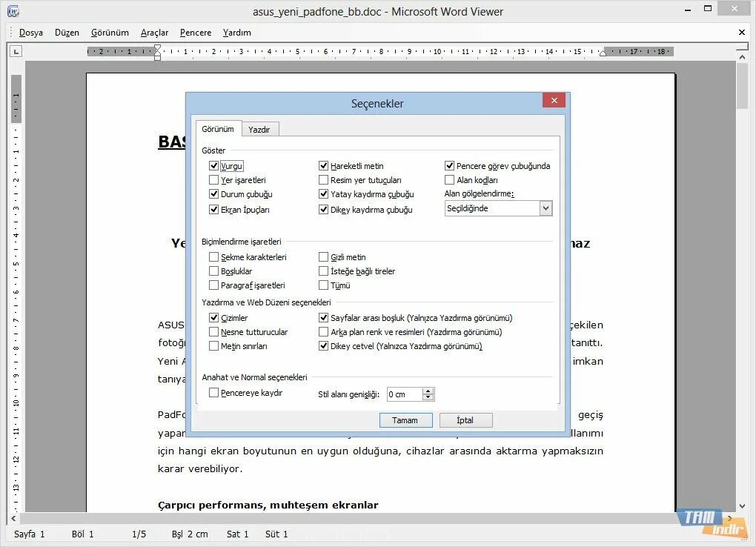Close the Seçenekler dialog with red X

click(x=554, y=100)
